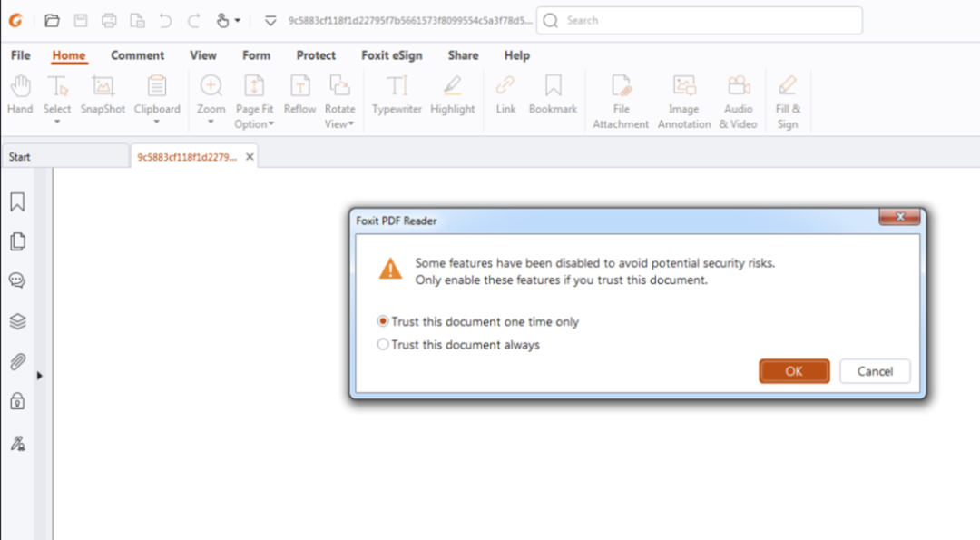Open the Layers side panel
Screen dimensions: 980x540
(x=17, y=321)
